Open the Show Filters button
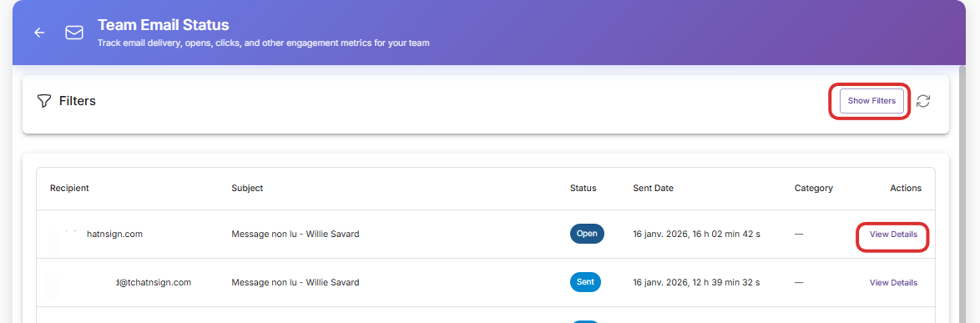 (871, 101)
